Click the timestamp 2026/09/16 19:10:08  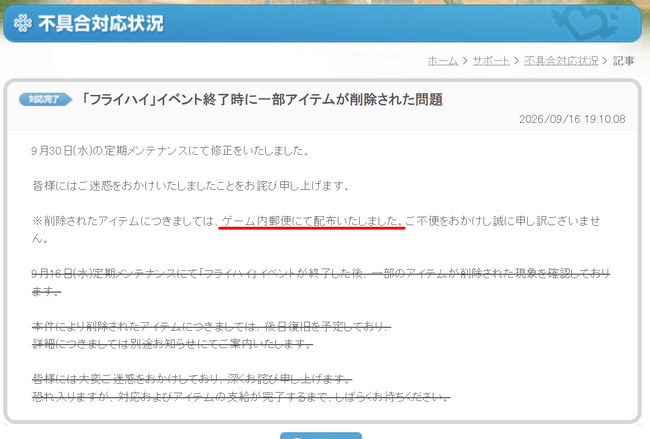point(572,119)
